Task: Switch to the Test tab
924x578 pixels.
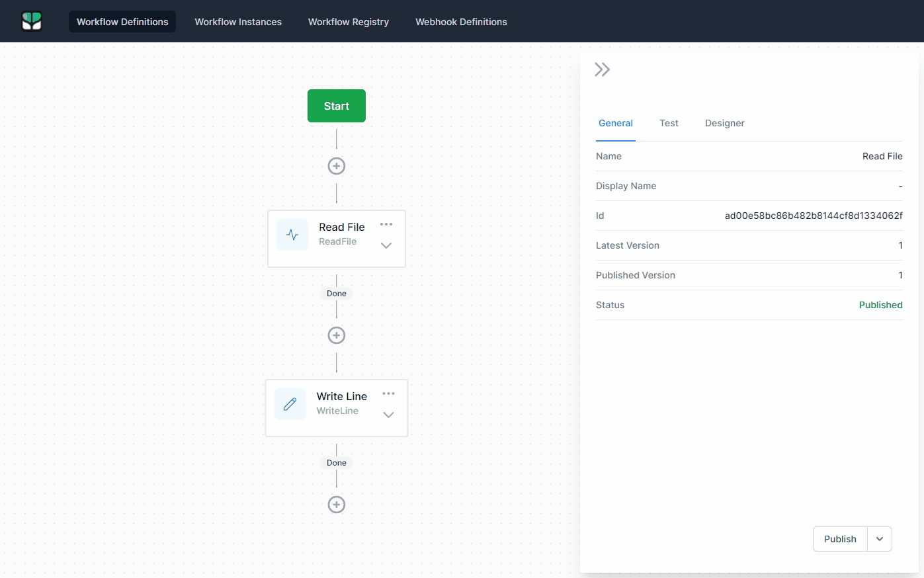Action: [x=669, y=123]
